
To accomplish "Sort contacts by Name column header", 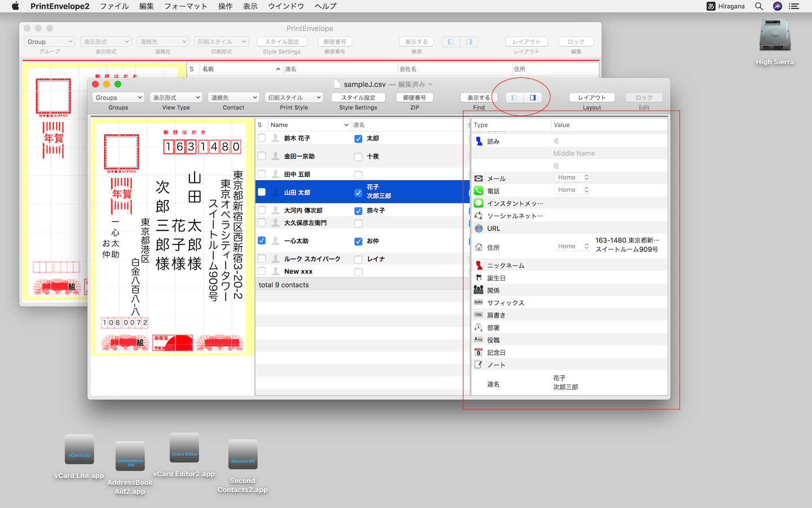I will point(309,125).
